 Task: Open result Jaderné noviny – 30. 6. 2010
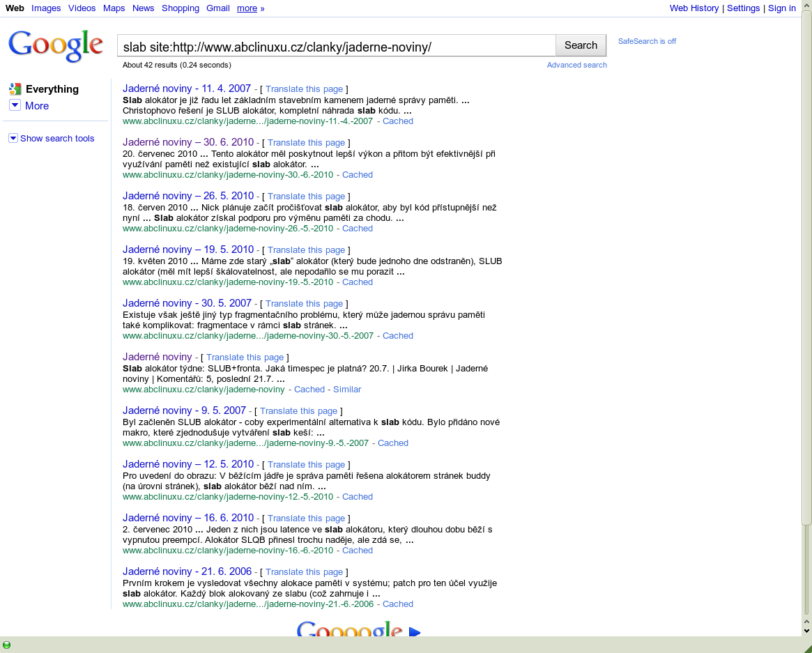click(188, 142)
